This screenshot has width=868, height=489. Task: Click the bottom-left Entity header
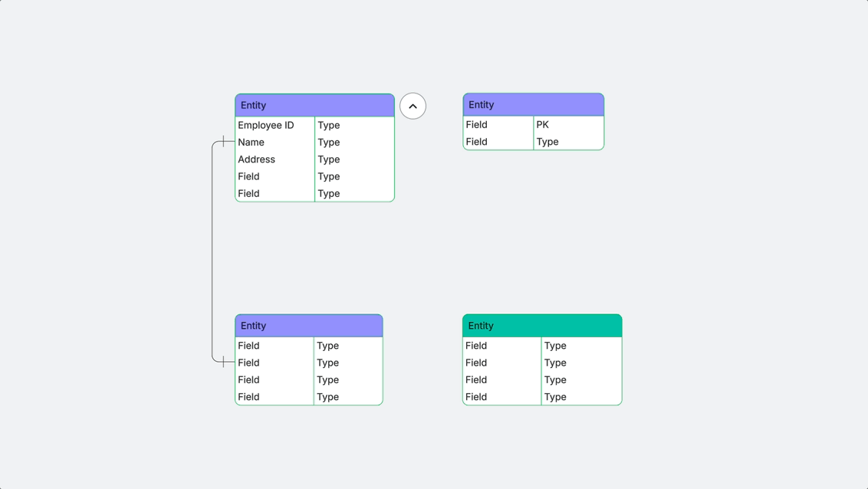[x=309, y=326]
